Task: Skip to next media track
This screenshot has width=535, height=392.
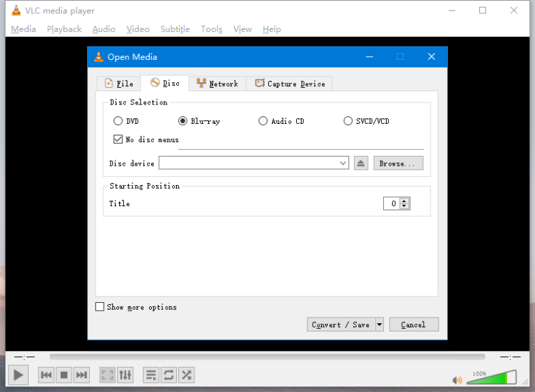Action: [x=82, y=375]
